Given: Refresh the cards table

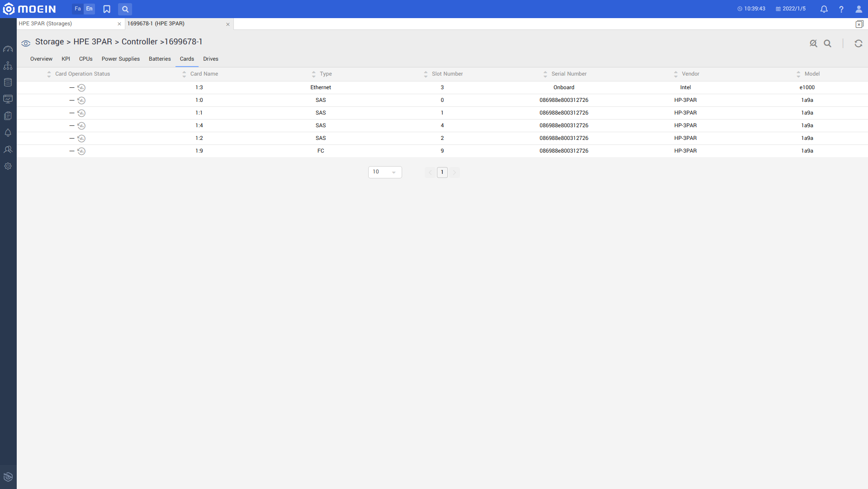Looking at the screenshot, I should click(859, 43).
